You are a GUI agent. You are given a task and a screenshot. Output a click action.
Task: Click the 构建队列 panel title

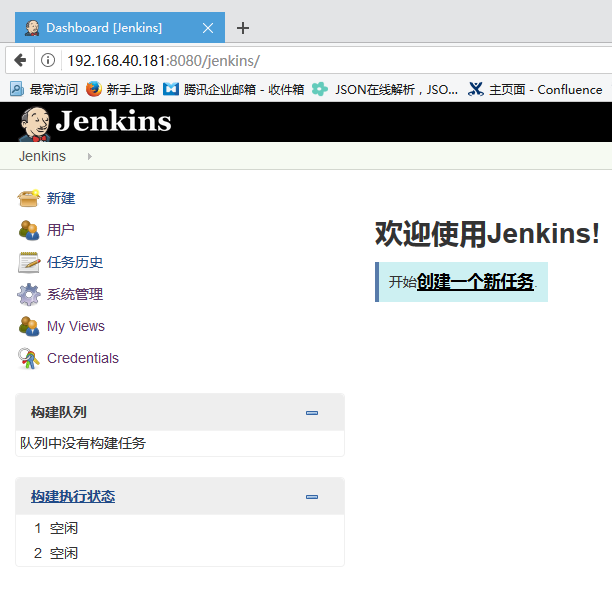coord(59,412)
